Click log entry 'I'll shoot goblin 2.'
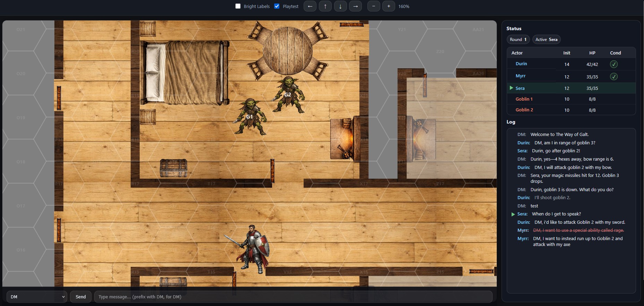The width and height of the screenshot is (644, 306). click(x=552, y=198)
